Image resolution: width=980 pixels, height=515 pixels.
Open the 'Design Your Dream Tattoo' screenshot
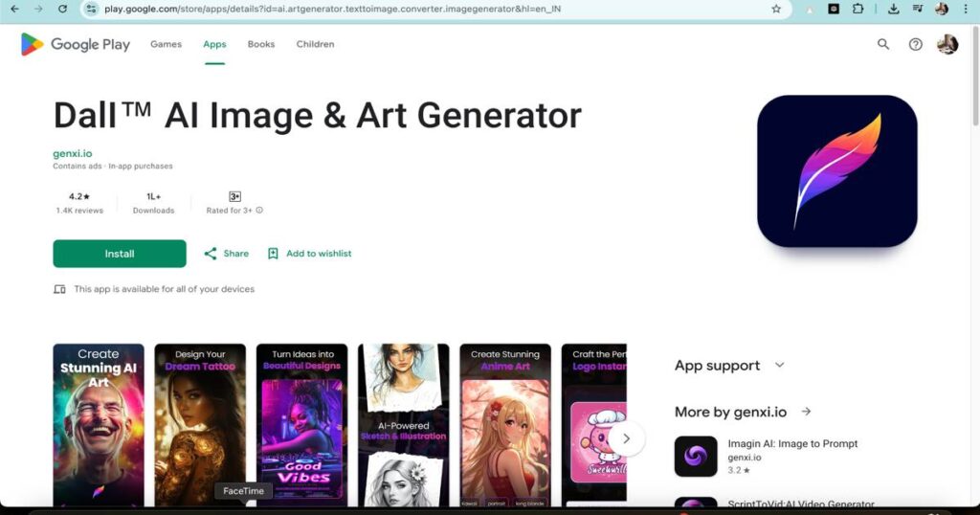[x=200, y=424]
